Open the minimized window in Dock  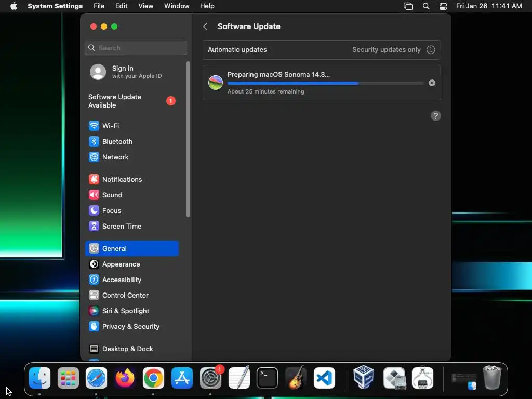click(x=464, y=381)
